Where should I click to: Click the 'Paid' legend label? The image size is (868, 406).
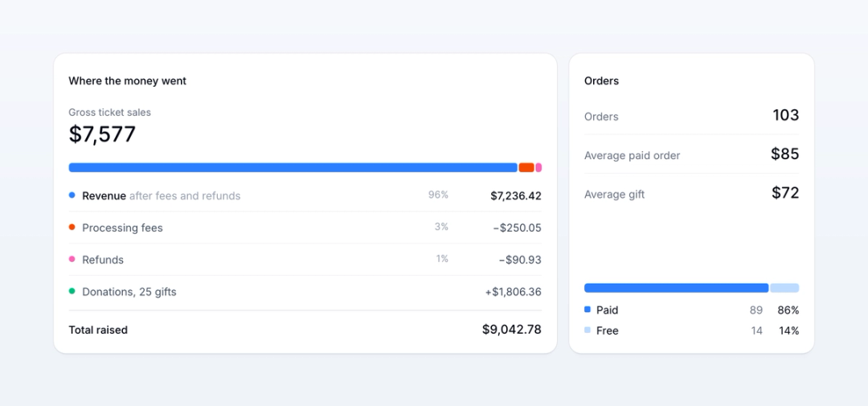(x=608, y=310)
